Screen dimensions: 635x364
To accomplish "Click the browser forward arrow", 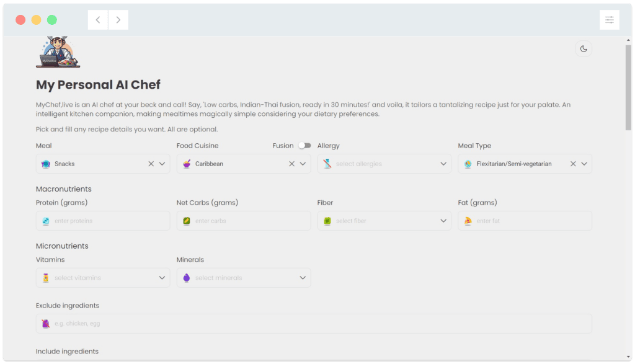I will click(x=118, y=20).
